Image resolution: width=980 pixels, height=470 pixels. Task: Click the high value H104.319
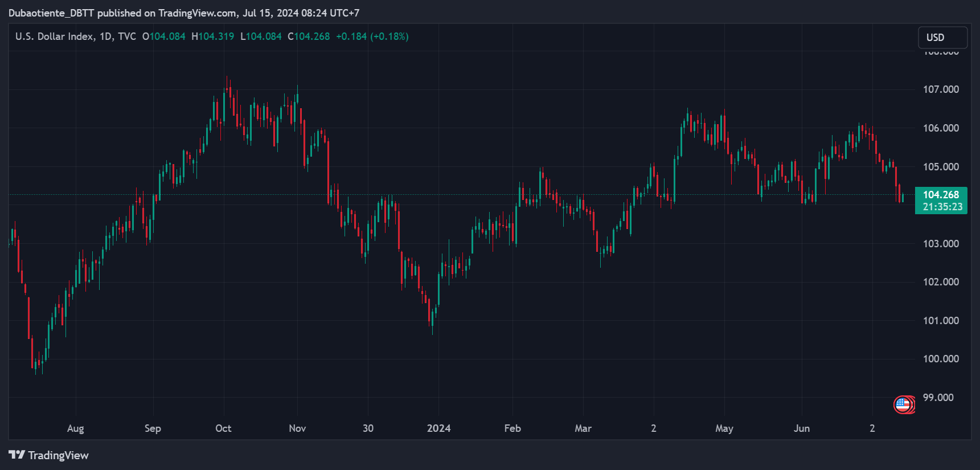213,36
